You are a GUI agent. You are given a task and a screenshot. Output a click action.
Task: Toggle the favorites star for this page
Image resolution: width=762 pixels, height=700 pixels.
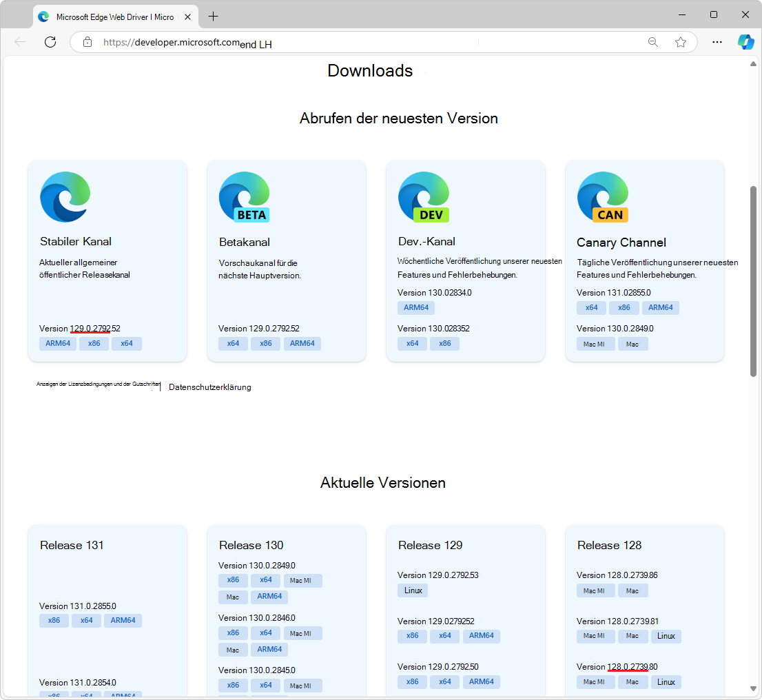click(681, 42)
